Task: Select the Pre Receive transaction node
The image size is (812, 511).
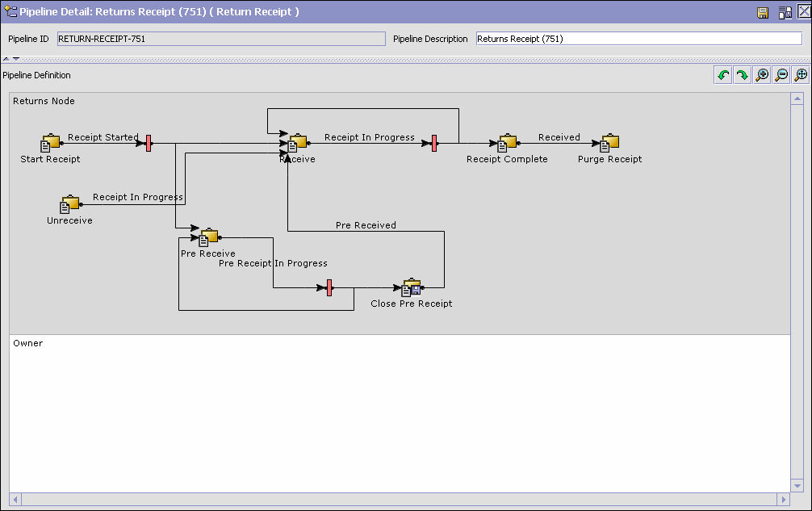Action: coord(209,237)
